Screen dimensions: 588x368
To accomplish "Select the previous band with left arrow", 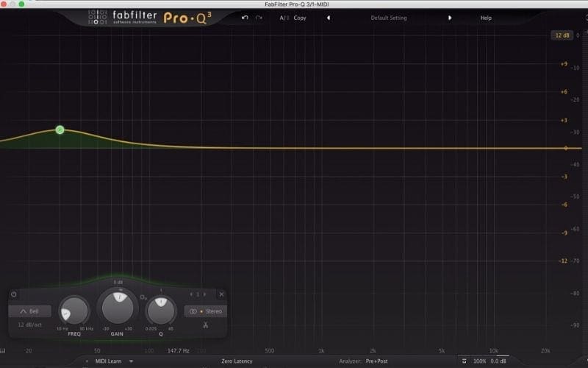I will tap(191, 294).
